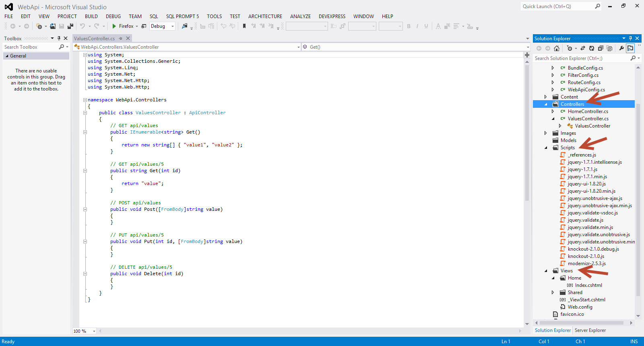Select Index.cshtml under Home folder

point(588,285)
